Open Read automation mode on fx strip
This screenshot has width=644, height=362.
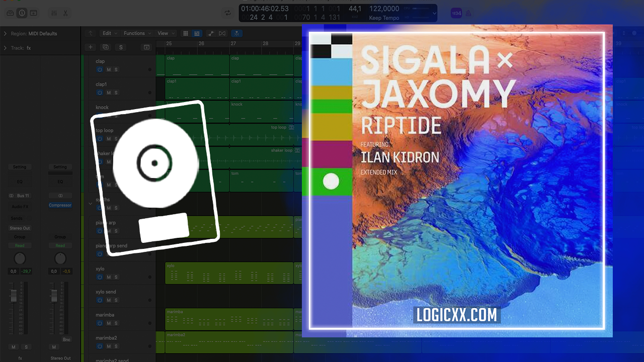(x=20, y=245)
